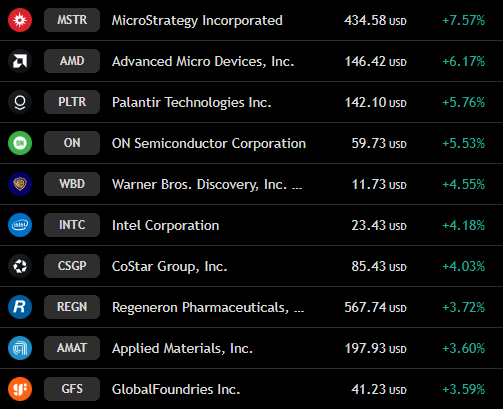Image resolution: width=503 pixels, height=409 pixels.
Task: Click the CoStar Group logo icon
Action: (20, 266)
